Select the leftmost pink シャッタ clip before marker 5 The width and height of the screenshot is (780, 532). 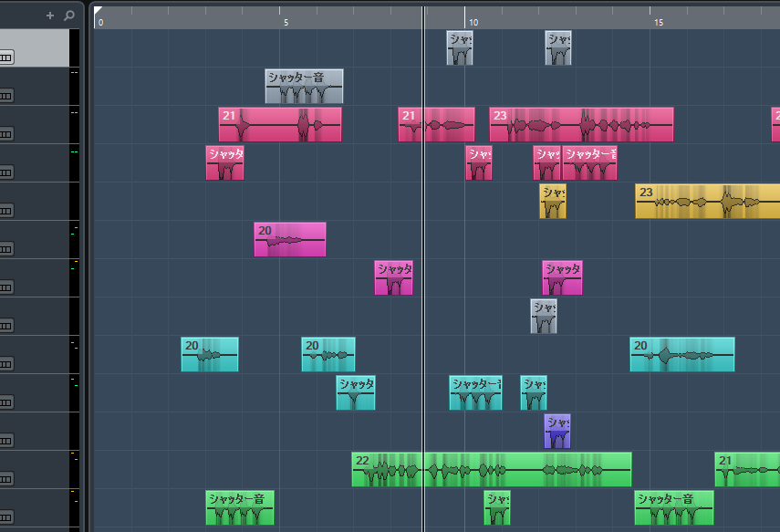224,162
